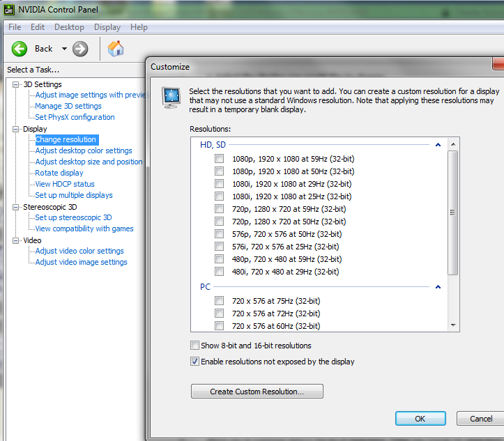The image size is (504, 441).
Task: Check 576i 720 x 576 at 25Hz
Action: click(219, 247)
